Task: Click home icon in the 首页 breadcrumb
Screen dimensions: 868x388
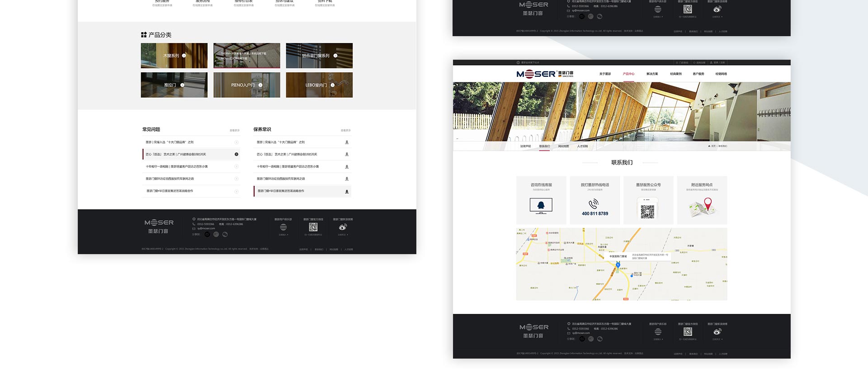Action: point(709,146)
